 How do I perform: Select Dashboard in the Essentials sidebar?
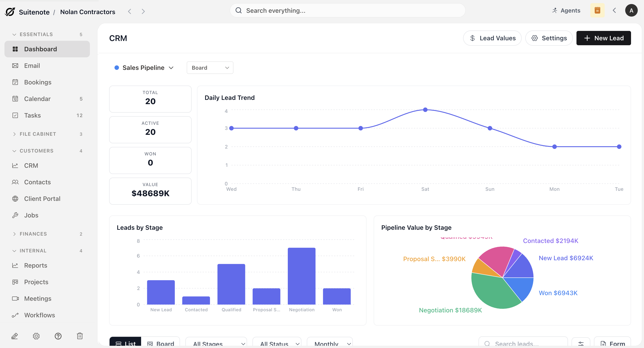tap(40, 49)
